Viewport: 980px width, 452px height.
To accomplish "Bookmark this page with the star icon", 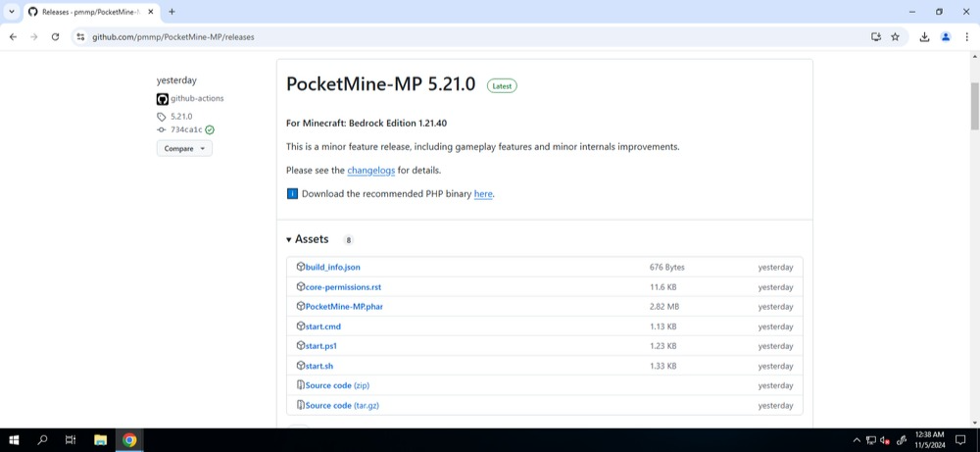I will coord(895,37).
